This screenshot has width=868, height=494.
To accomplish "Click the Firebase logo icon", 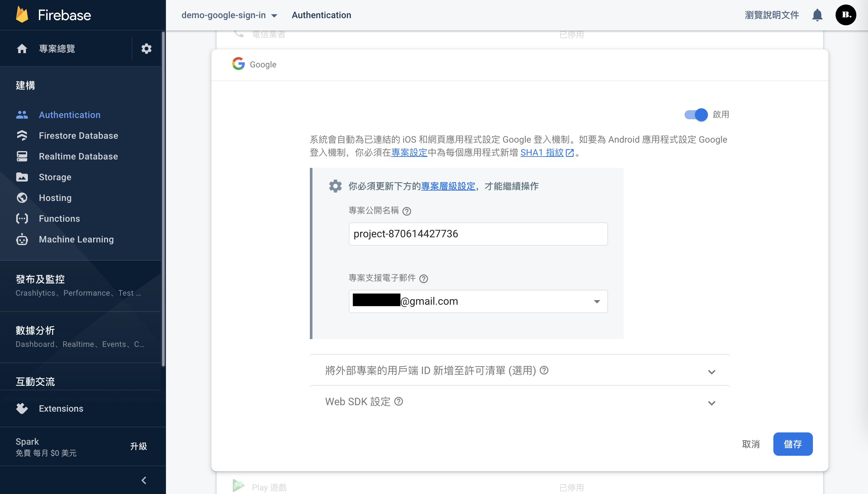I will (22, 15).
